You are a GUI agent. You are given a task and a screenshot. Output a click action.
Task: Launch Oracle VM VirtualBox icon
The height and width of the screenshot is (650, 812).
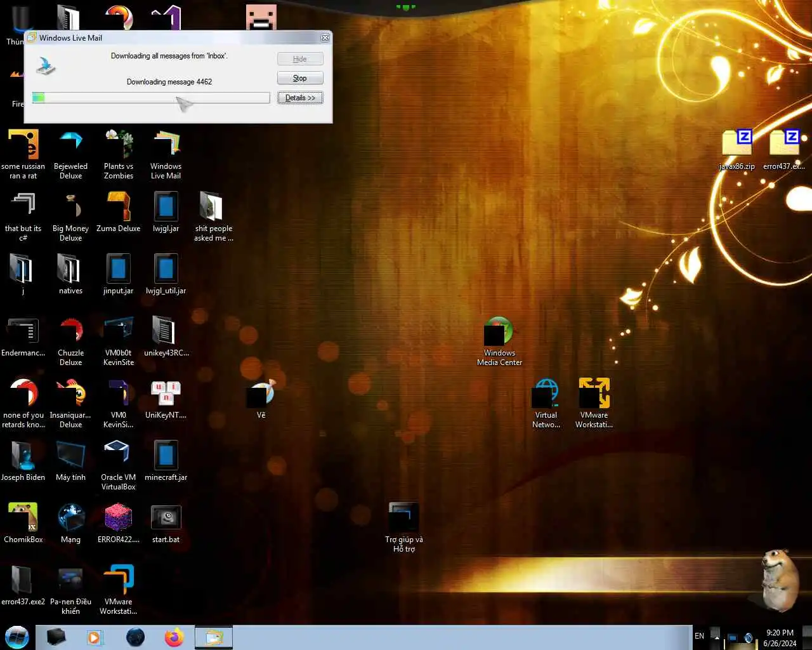click(119, 465)
